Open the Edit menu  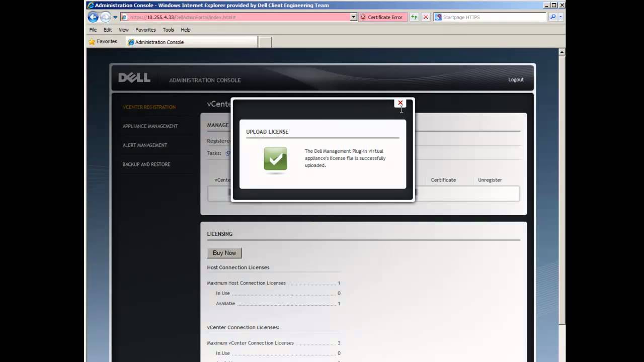point(108,30)
